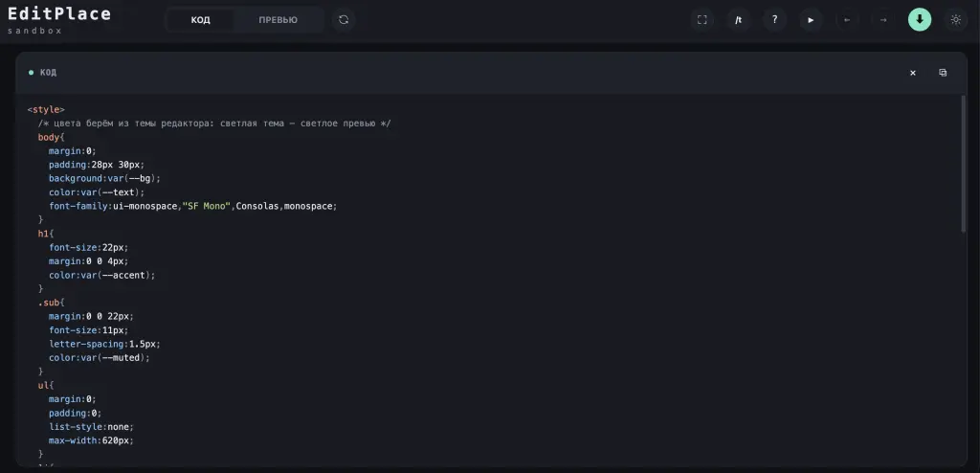Image resolution: width=980 pixels, height=473 pixels.
Task: Click the color:var(--text); line
Action: 97,192
